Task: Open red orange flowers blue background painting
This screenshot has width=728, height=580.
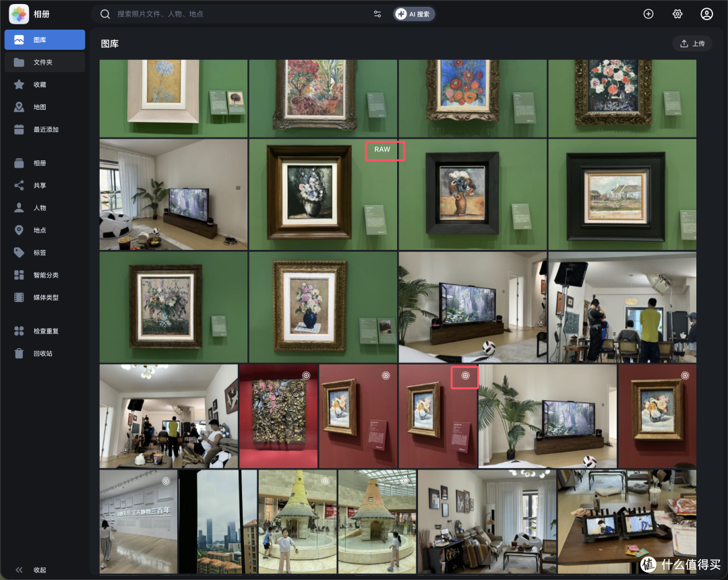Action: (x=473, y=98)
